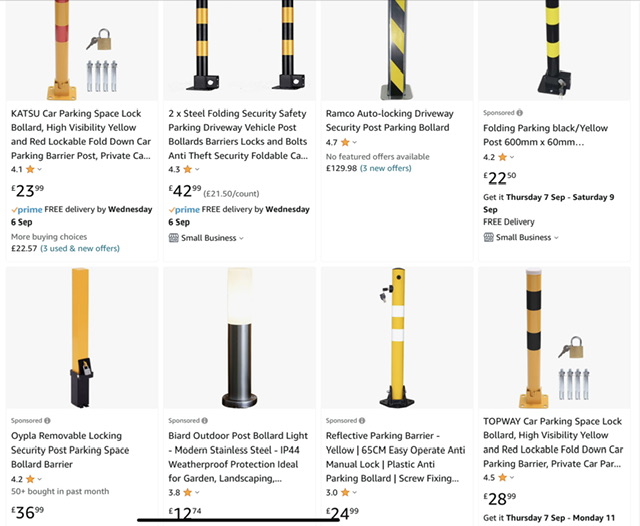Click Sponsored info icon above Folding Parking post

coord(520,113)
